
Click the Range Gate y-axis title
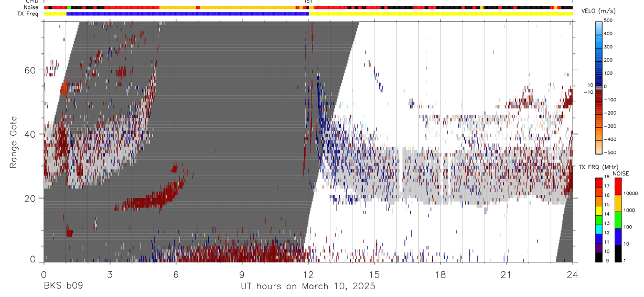coord(13,142)
